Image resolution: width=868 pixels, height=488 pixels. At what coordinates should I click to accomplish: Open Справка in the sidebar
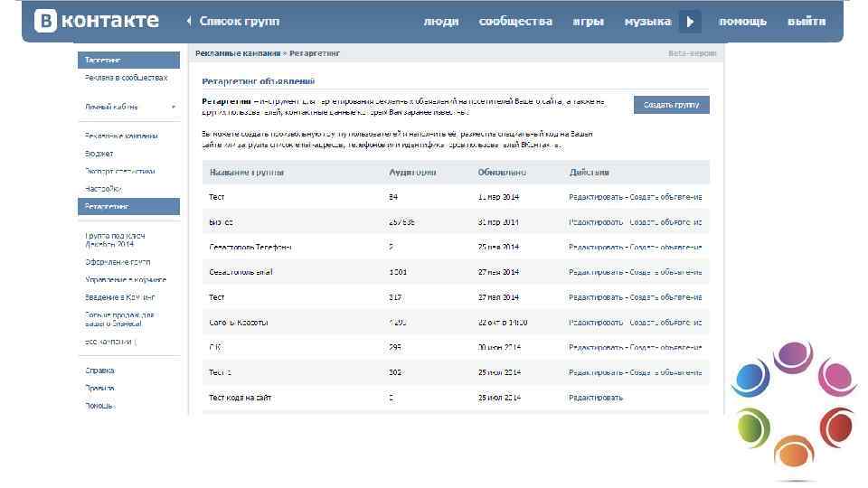99,371
